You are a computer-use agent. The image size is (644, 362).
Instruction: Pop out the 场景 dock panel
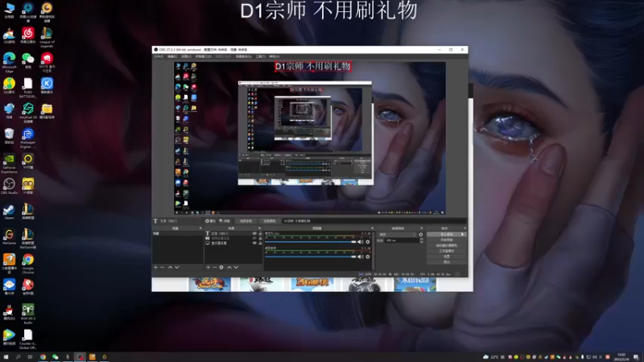point(200,228)
